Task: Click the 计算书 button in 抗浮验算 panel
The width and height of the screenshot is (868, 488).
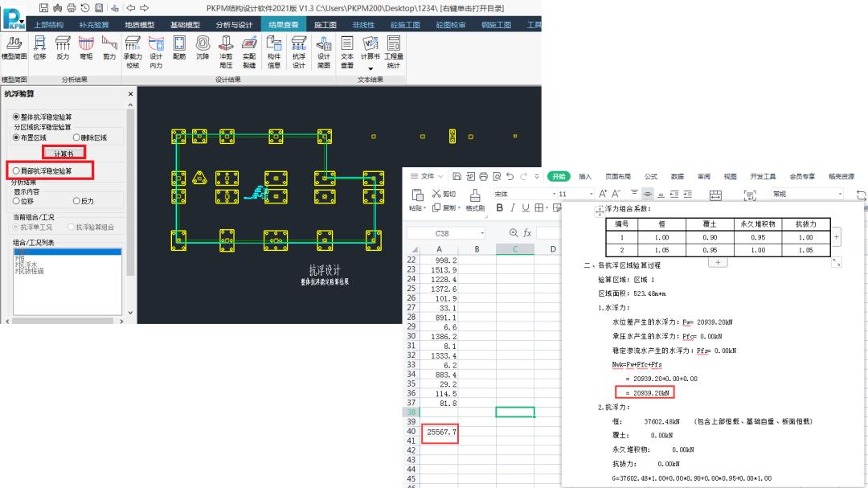Action: coord(63,153)
